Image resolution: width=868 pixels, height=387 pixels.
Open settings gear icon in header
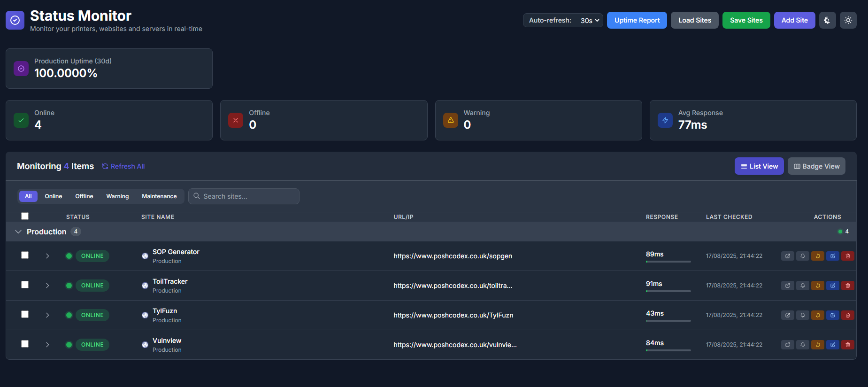click(x=828, y=20)
